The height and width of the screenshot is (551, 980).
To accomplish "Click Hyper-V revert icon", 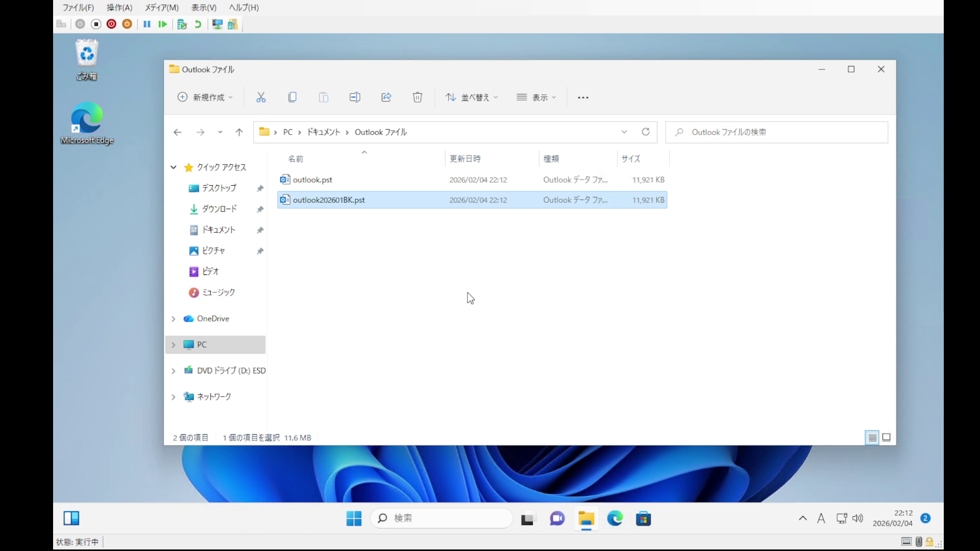I will coord(198,24).
